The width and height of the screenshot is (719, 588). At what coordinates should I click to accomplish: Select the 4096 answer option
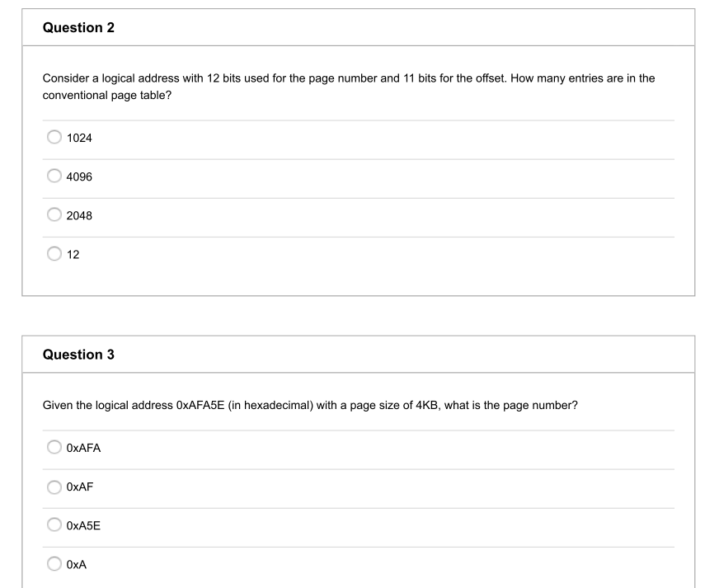click(53, 176)
